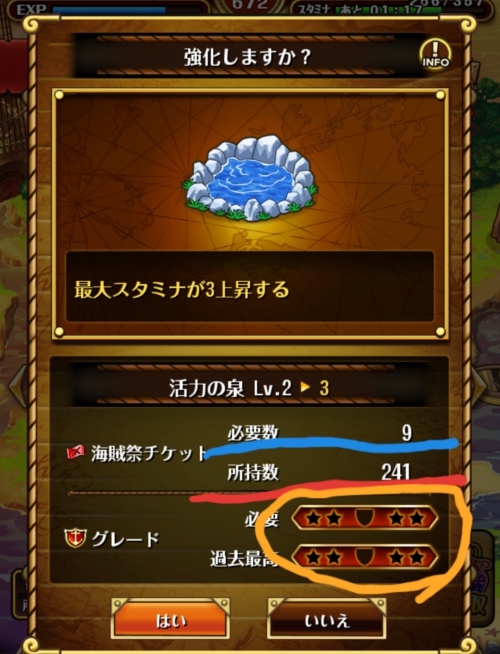Tap the owned ticket count 241
This screenshot has height=654, width=500.
click(395, 472)
